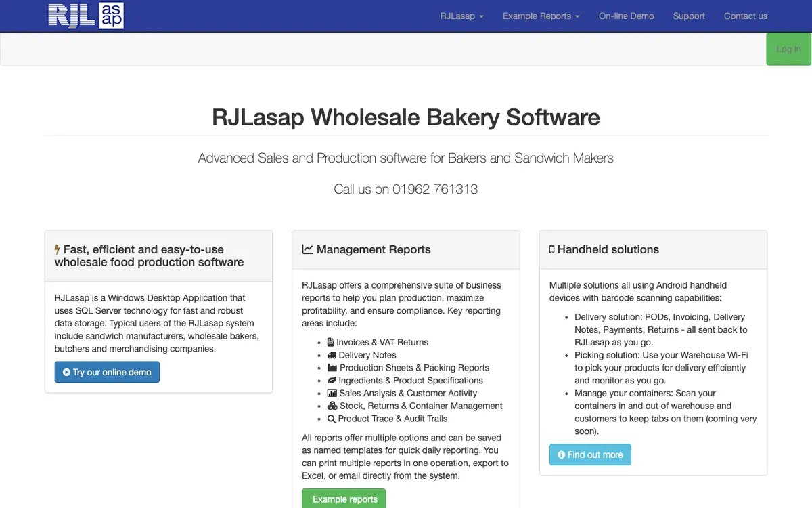
Task: Click the Try our online demo button
Action: click(107, 372)
